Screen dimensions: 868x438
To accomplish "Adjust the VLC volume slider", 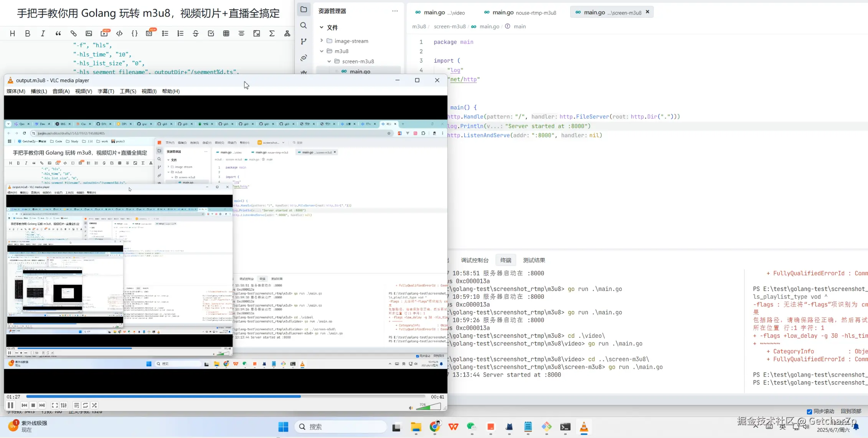I will point(429,407).
